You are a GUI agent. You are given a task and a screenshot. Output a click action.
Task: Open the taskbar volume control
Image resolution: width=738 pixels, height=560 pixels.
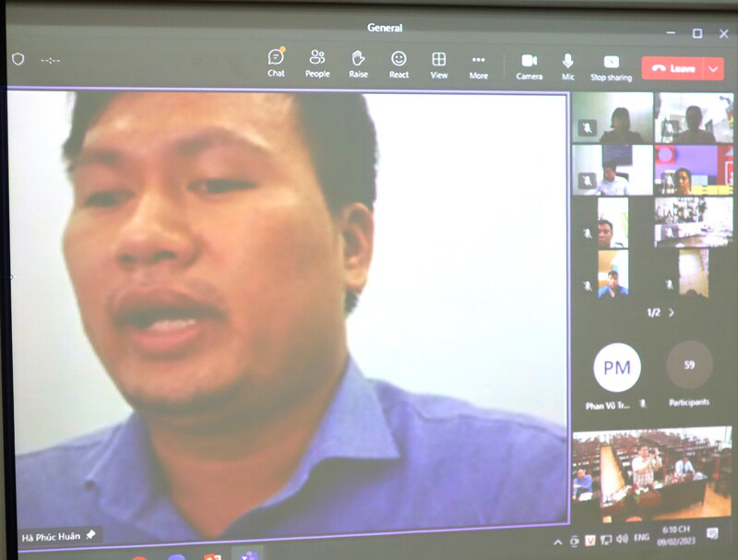[622, 539]
